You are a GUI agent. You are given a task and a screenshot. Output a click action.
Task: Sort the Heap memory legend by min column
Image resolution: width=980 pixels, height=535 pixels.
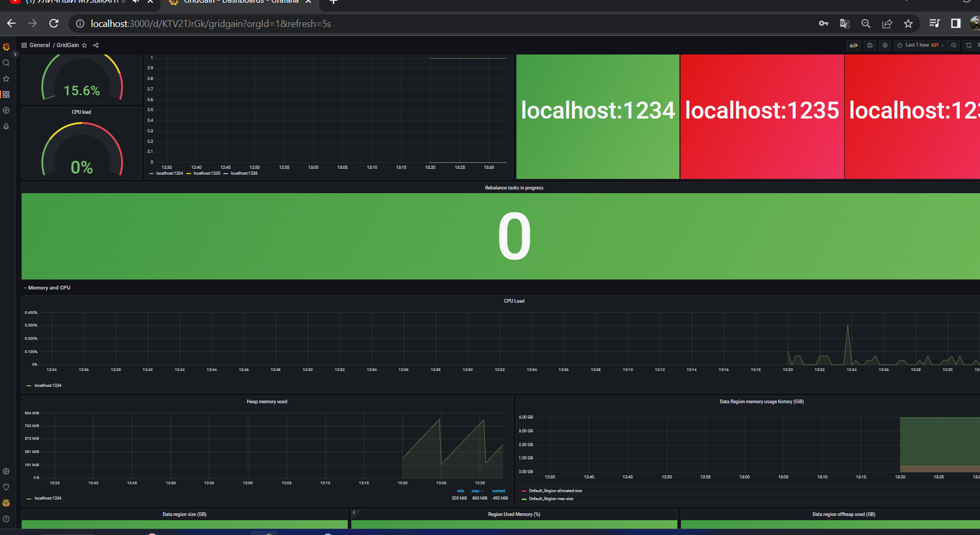[460, 491]
